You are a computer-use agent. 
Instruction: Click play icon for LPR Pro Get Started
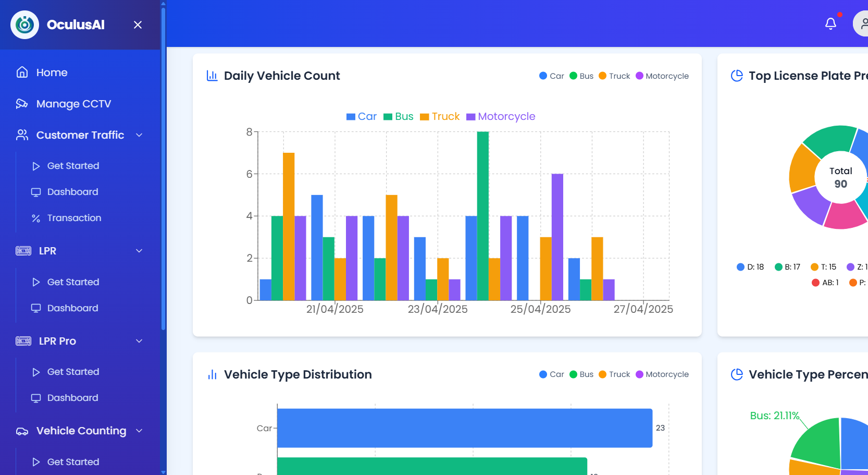click(x=36, y=372)
